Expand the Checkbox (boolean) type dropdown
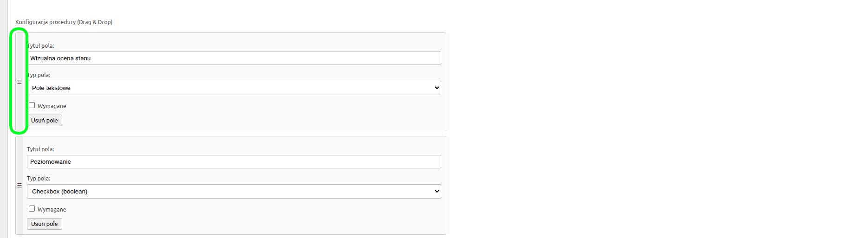Viewport: 868px width, 238px height. point(234,192)
